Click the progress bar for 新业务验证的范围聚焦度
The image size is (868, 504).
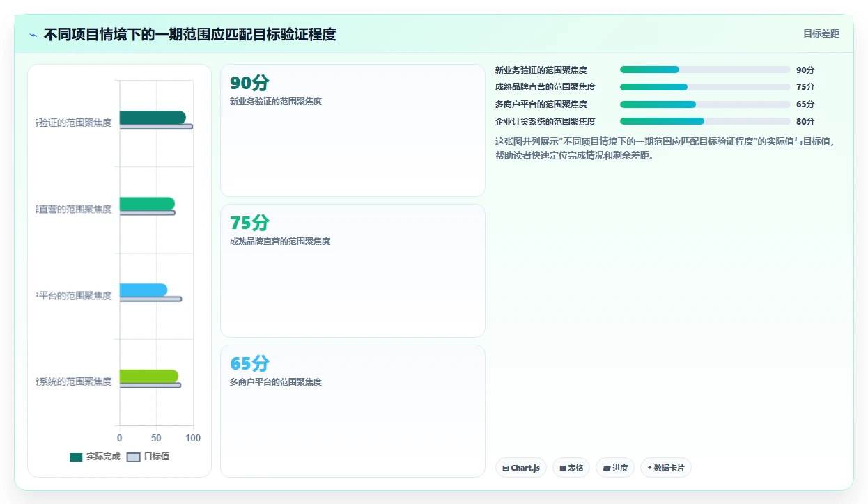[705, 70]
